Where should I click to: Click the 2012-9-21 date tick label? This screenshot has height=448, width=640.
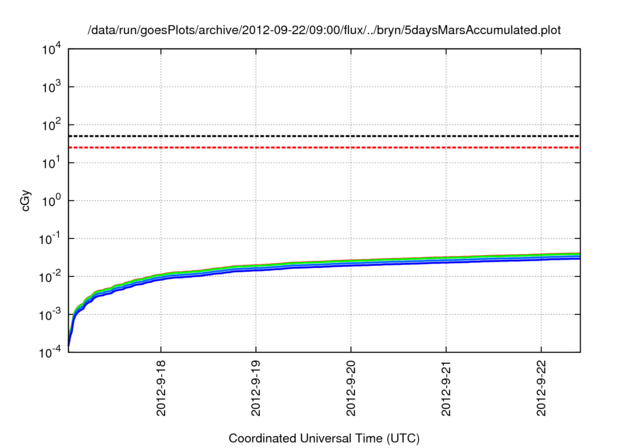446,388
